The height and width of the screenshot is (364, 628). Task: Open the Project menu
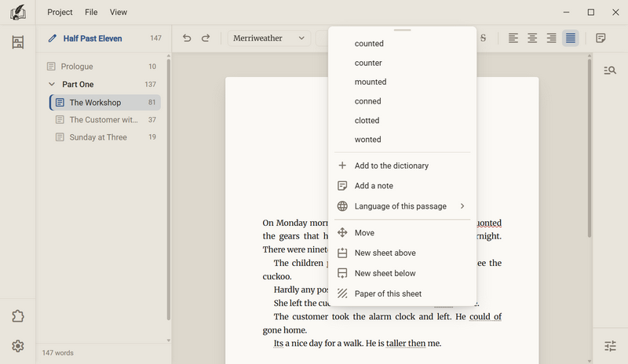tap(60, 12)
